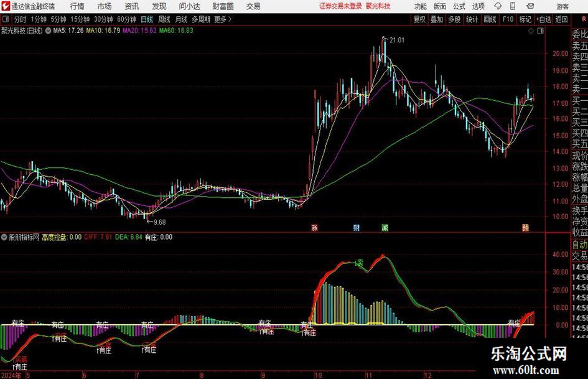Click the DEA: 6.84 indicator value
This screenshot has width=588, height=379.
pos(129,237)
